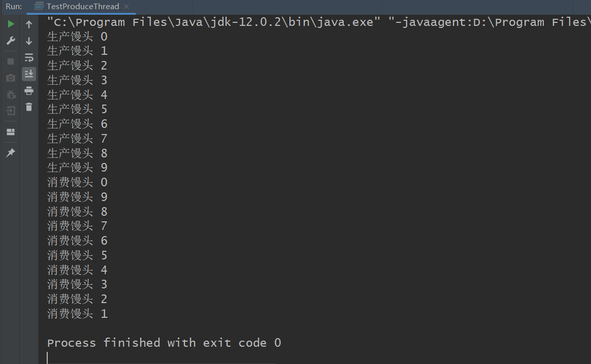The image size is (591, 364).
Task: Toggle soft-wrap for console output
Action: [x=29, y=58]
